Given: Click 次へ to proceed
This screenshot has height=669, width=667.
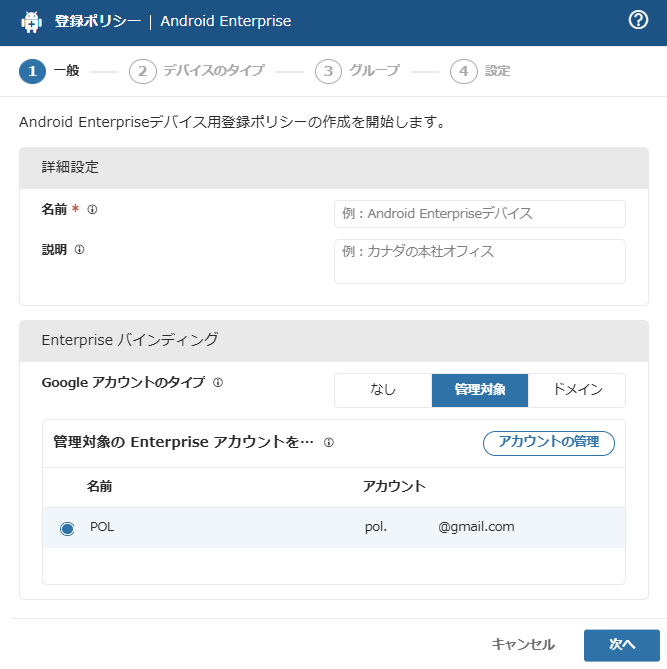Looking at the screenshot, I should [622, 645].
